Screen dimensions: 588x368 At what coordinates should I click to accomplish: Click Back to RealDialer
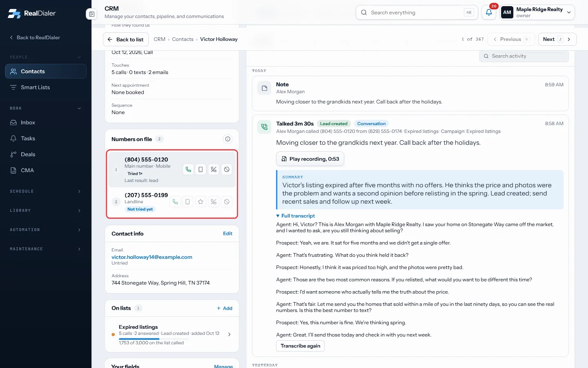35,38
